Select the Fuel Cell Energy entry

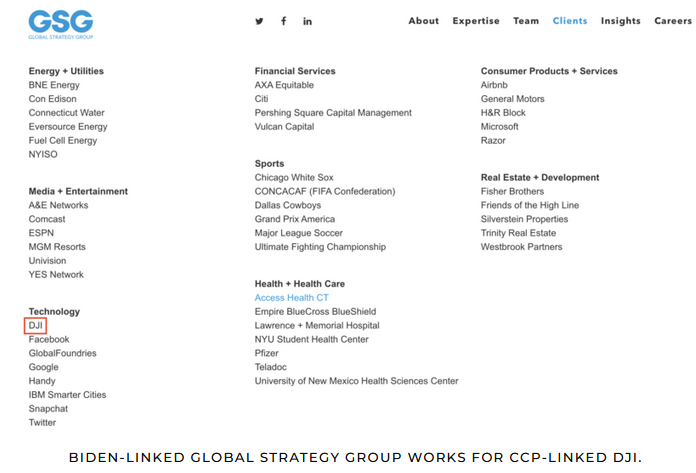click(x=63, y=141)
